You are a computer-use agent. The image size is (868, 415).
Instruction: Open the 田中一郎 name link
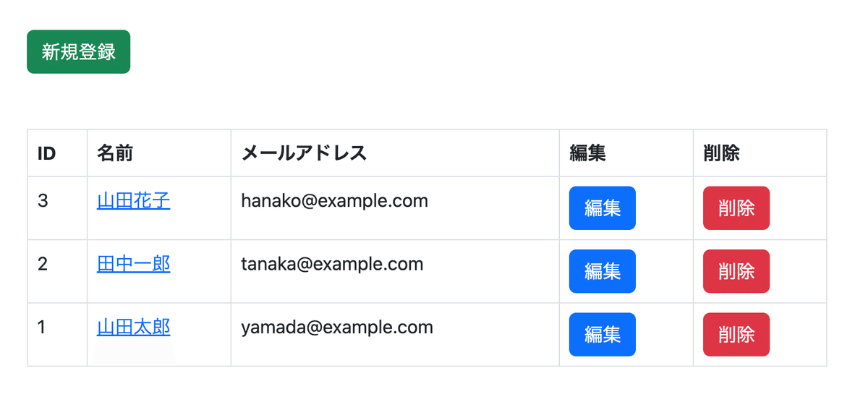pyautogui.click(x=134, y=264)
